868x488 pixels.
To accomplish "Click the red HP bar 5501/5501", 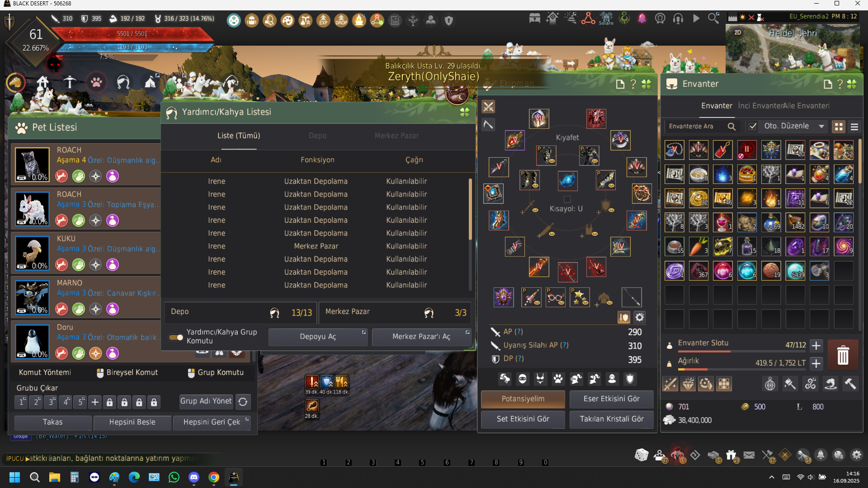I will pyautogui.click(x=132, y=34).
